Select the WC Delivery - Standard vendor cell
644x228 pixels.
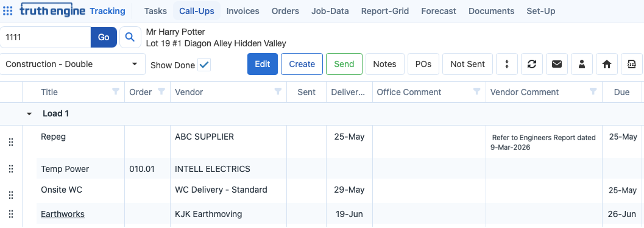pos(228,191)
